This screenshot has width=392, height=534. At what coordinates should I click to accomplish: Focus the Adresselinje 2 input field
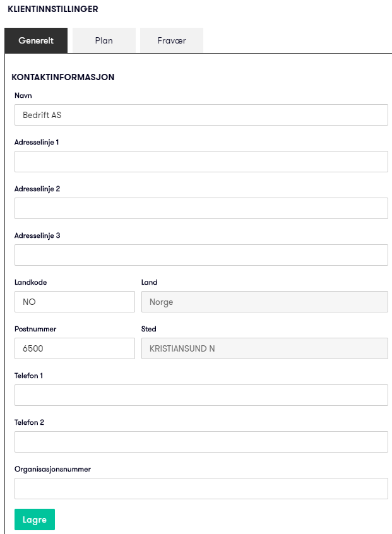pyautogui.click(x=201, y=208)
